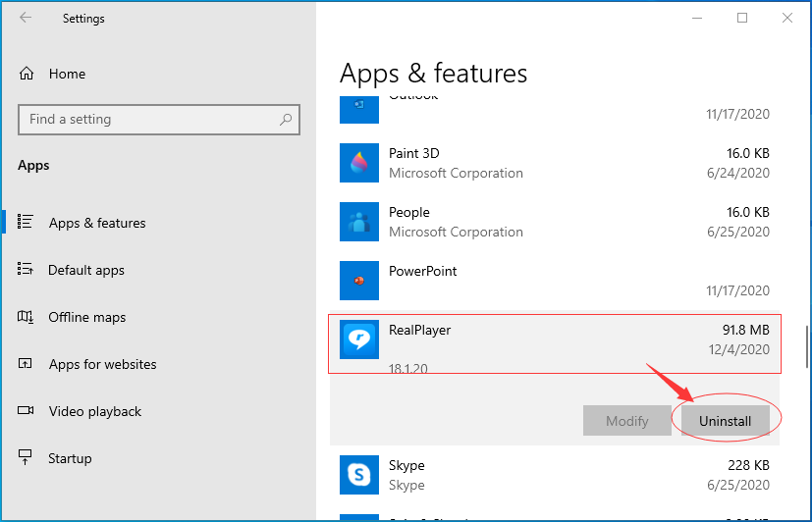Click the Video playback camera icon
This screenshot has width=812, height=522.
[26, 410]
